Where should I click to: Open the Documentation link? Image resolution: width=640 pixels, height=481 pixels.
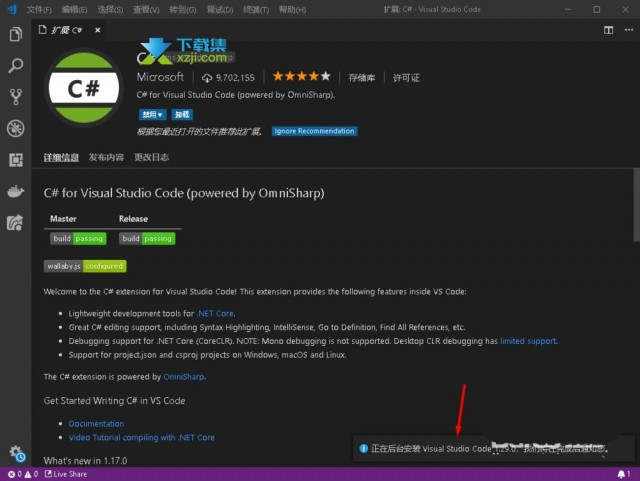[x=96, y=424]
